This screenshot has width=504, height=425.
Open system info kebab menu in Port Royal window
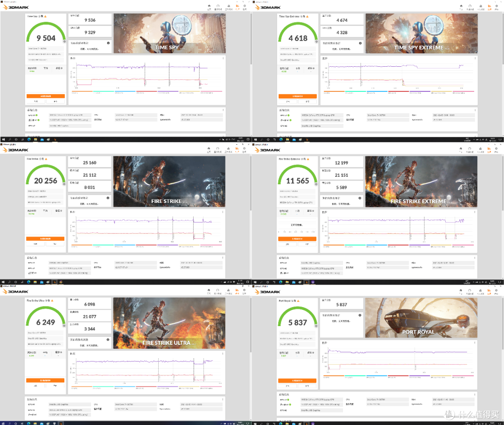pyautogui.click(x=475, y=395)
